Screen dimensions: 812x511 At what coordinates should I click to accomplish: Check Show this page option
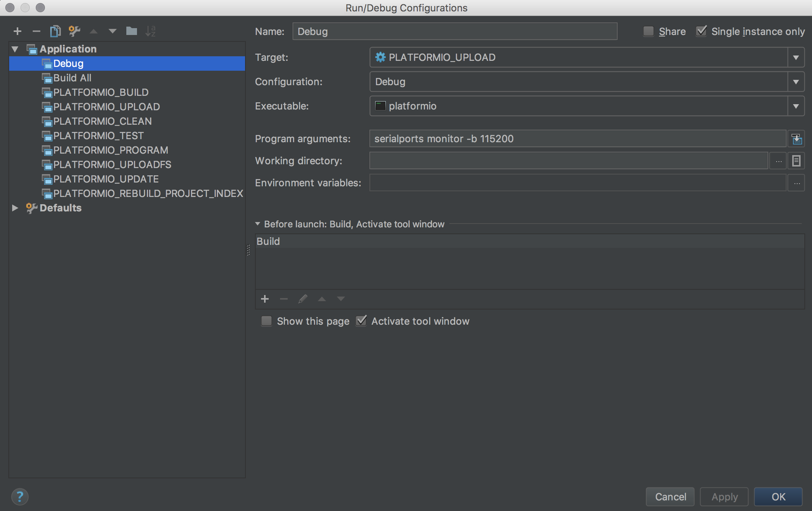pos(266,321)
